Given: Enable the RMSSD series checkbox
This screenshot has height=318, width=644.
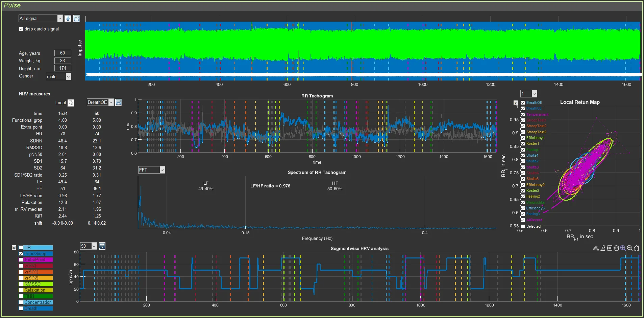Looking at the screenshot, I should coord(21,284).
